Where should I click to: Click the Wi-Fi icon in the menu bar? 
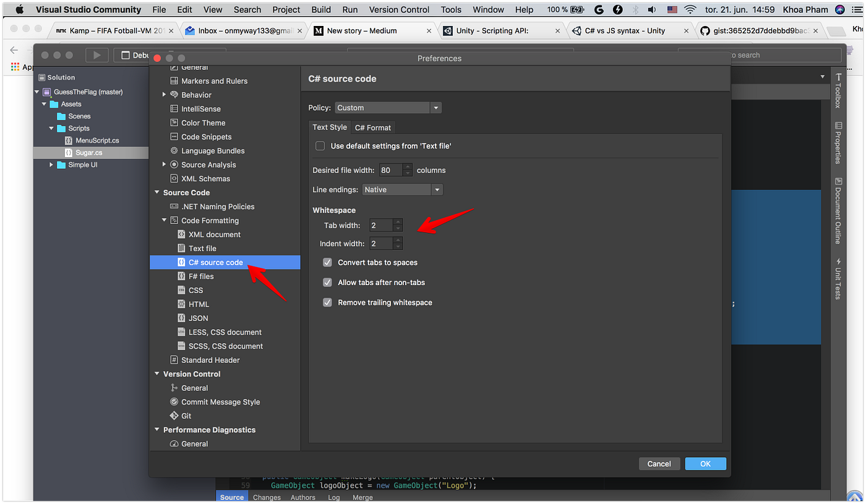coord(690,9)
